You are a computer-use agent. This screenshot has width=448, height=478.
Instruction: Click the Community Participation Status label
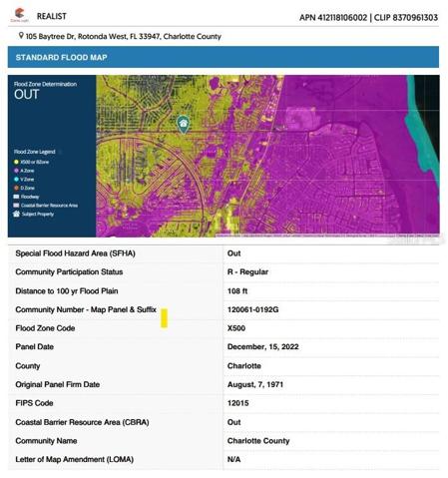click(69, 272)
